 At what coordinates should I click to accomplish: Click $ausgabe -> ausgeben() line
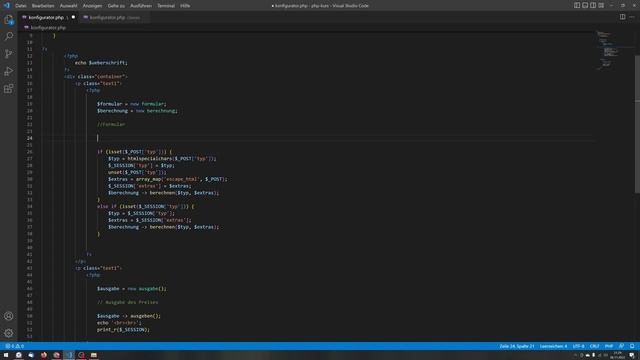coord(129,316)
